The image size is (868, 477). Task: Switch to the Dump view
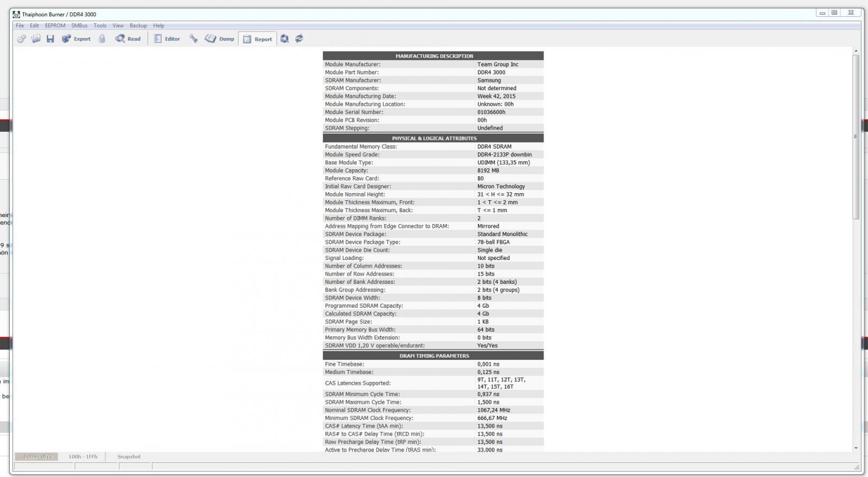[220, 39]
